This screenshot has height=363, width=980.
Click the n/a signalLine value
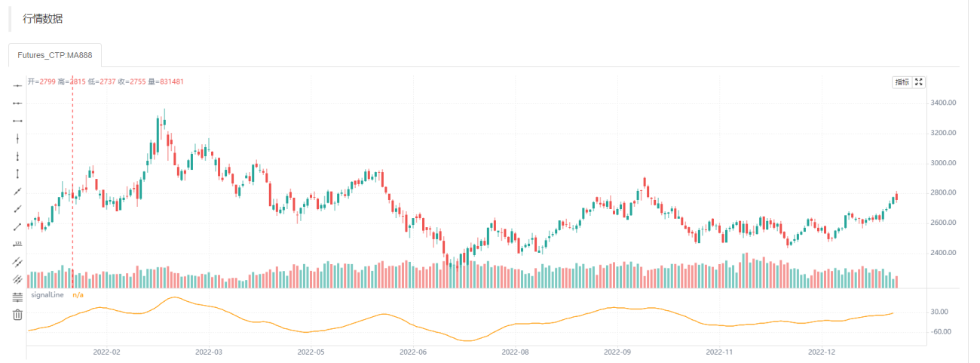click(x=78, y=295)
